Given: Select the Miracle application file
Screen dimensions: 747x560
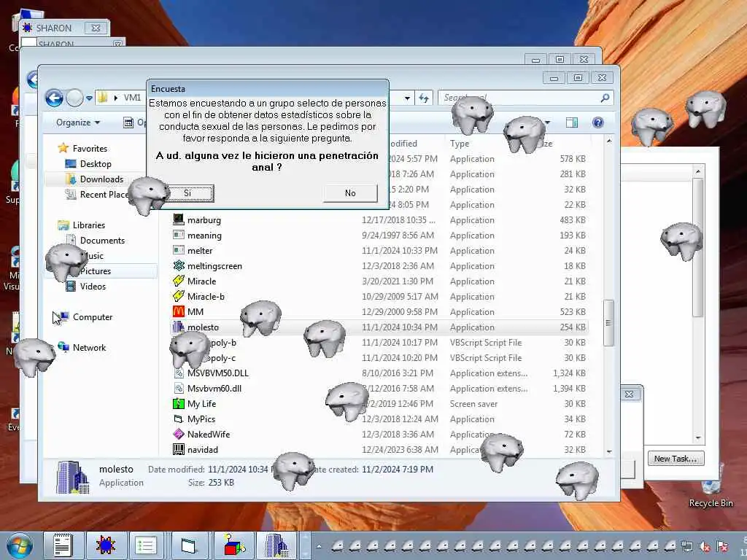Looking at the screenshot, I should coord(201,281).
